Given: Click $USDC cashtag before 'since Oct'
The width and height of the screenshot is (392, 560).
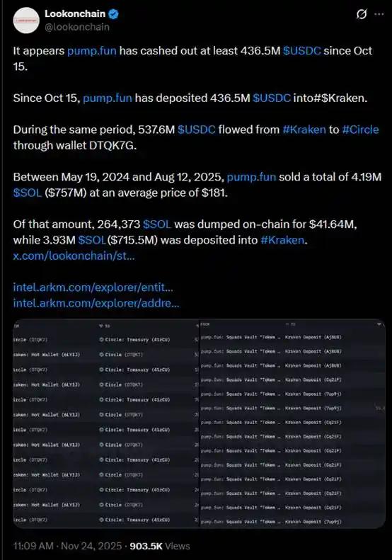Looking at the screenshot, I should point(302,51).
